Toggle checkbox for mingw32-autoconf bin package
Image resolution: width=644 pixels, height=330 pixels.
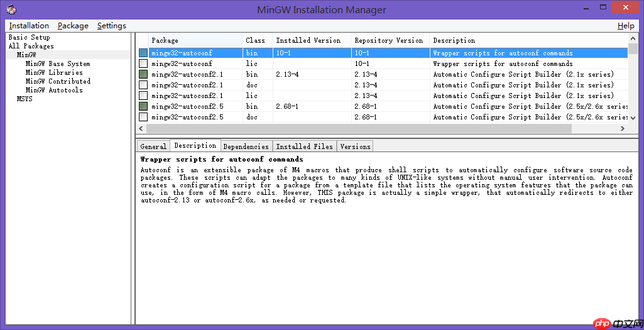143,53
